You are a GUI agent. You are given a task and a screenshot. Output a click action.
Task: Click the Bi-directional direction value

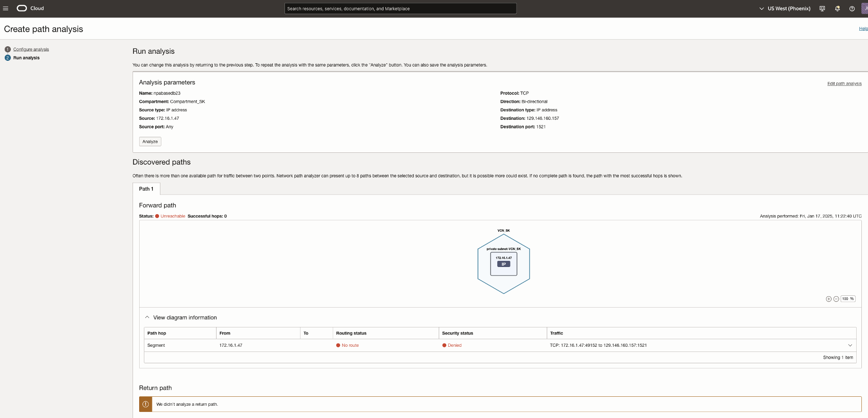(x=534, y=102)
